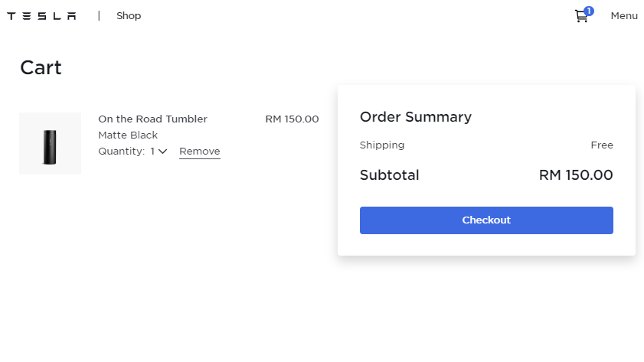Click the Matte Black variant text
This screenshot has width=644, height=362.
128,135
